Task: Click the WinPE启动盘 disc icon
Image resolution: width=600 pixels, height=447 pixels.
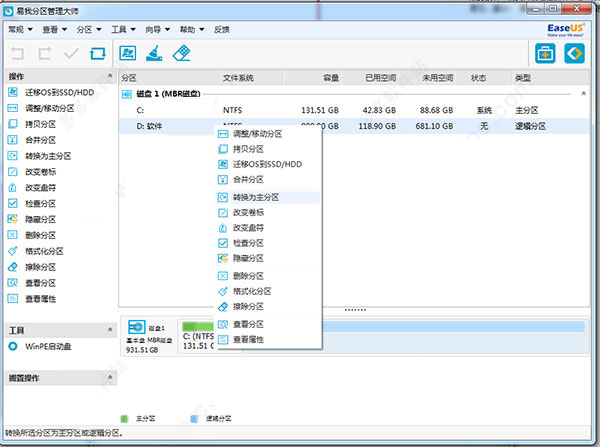Action: [x=13, y=346]
